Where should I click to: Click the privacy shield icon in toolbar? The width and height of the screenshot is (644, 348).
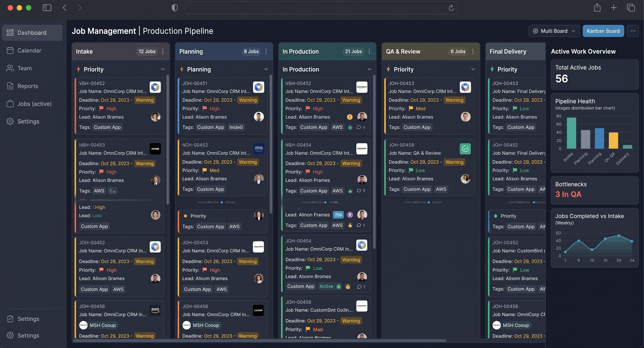coord(174,8)
